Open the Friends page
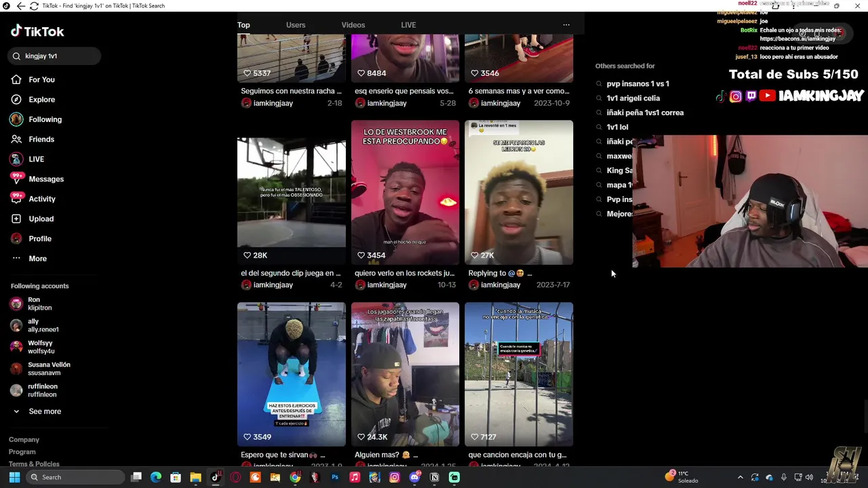The height and width of the screenshot is (488, 868). (33, 139)
